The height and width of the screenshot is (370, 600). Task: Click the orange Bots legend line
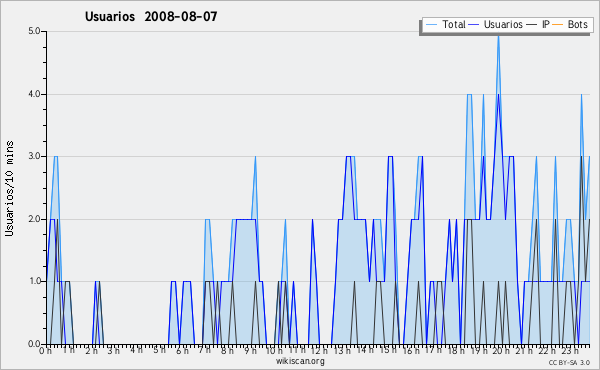tap(558, 25)
